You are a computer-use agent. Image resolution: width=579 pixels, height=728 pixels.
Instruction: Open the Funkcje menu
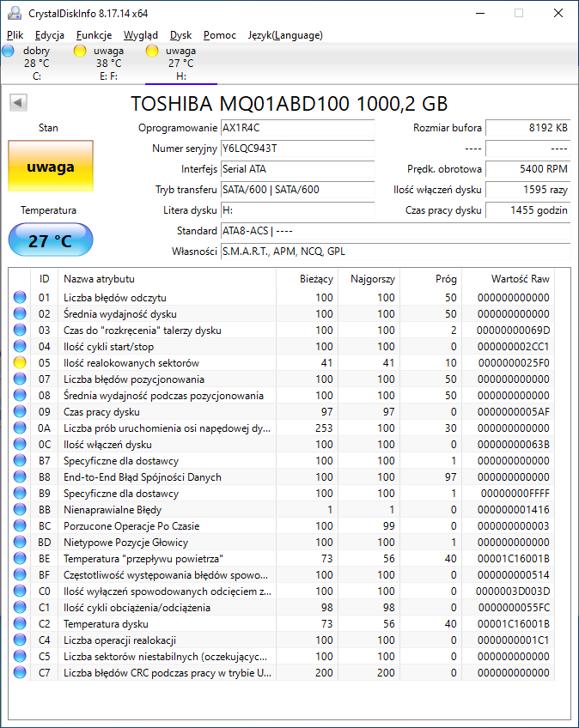tap(94, 35)
